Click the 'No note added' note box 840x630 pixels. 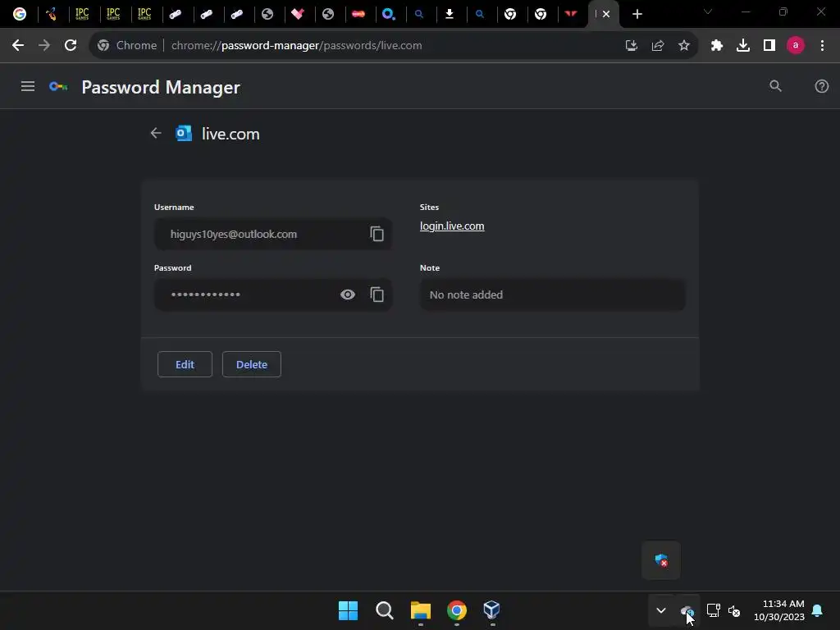tap(552, 294)
